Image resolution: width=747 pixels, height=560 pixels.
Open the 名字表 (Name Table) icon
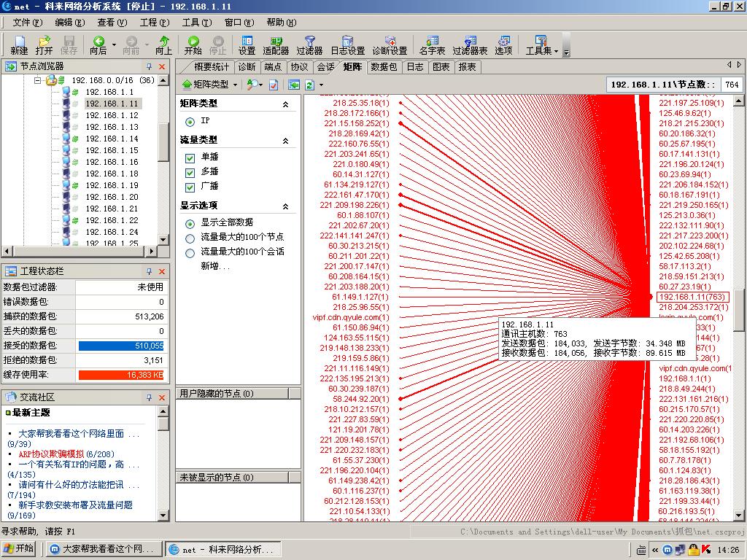pyautogui.click(x=432, y=45)
